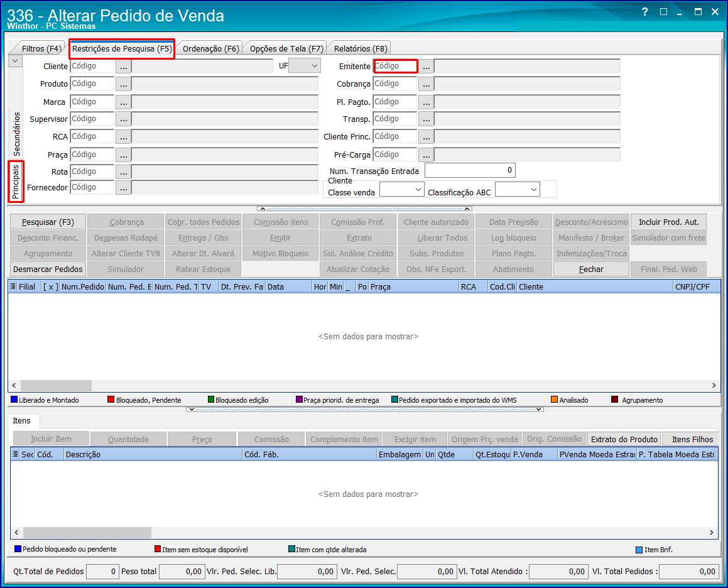Viewport: 728px width, 588px height.
Task: Select the Itens tab
Action: pos(22,421)
